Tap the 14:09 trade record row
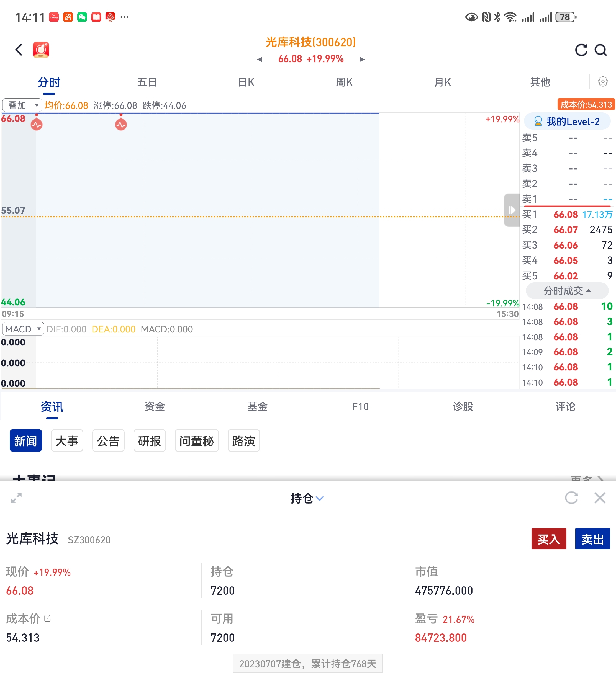The height and width of the screenshot is (691, 616). pyautogui.click(x=567, y=352)
